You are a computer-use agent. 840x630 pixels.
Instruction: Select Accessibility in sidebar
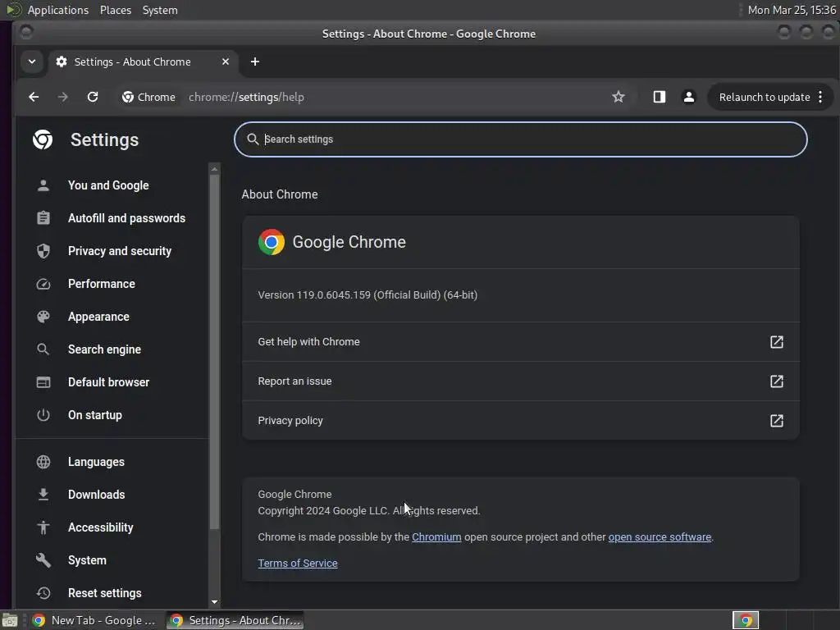coord(101,527)
